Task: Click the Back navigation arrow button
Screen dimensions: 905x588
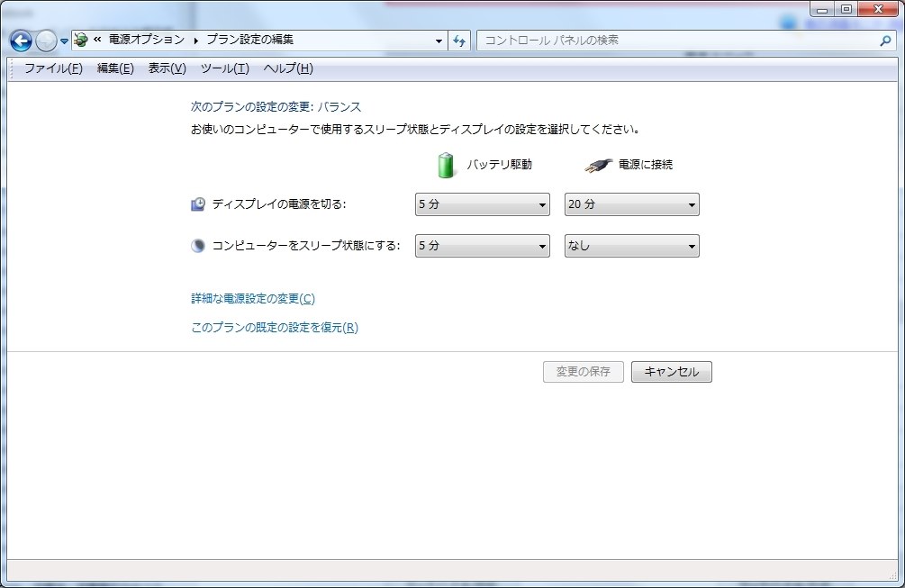Action: coord(21,41)
